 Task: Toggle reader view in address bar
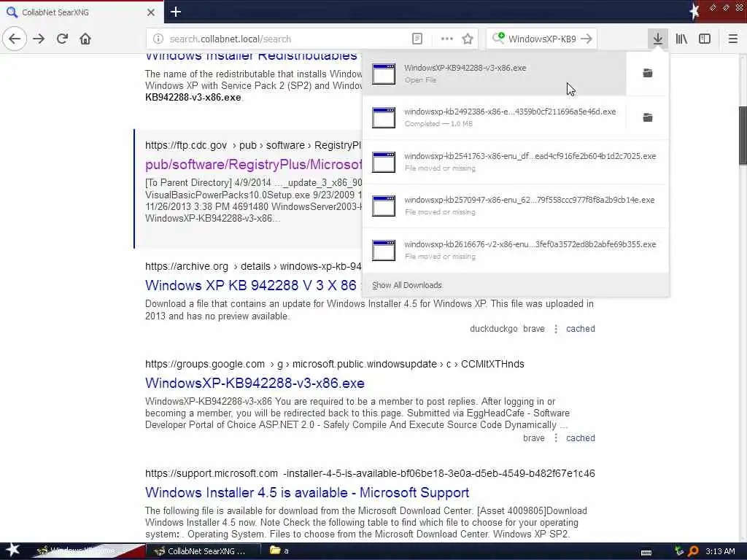click(417, 39)
